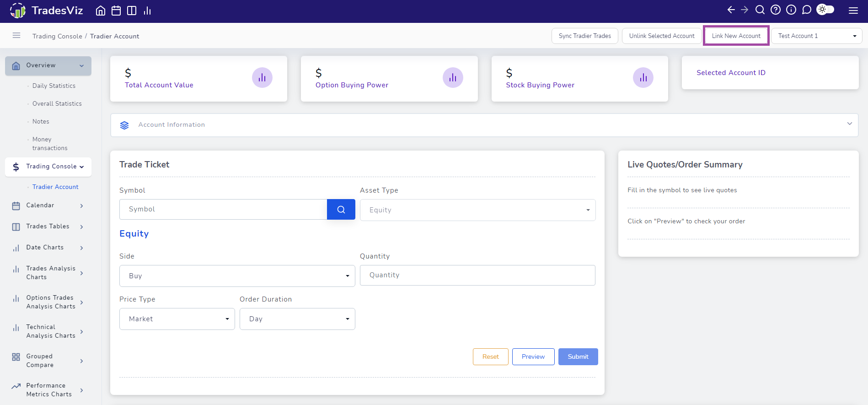Click the Grouped Compare grid icon
This screenshot has width=868, height=405.
(16, 357)
